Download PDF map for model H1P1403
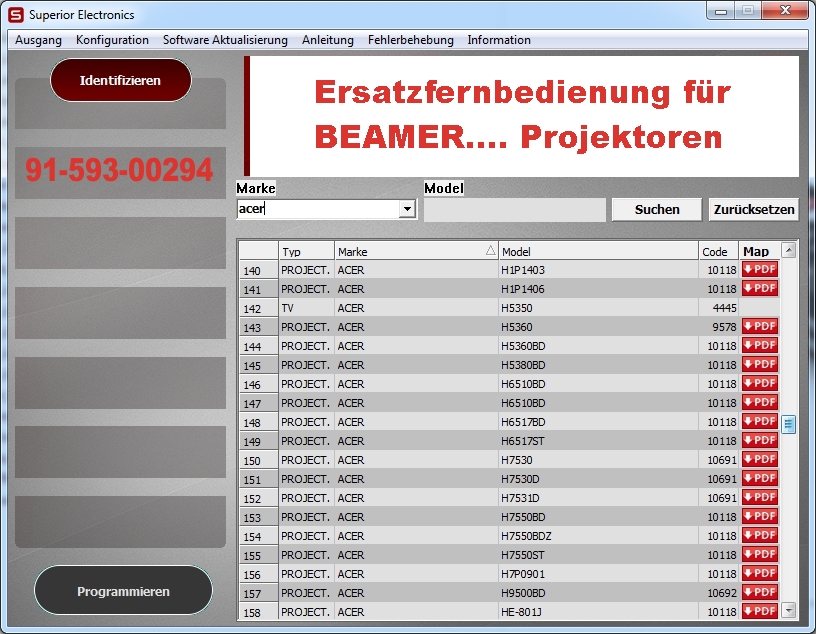 (x=759, y=270)
